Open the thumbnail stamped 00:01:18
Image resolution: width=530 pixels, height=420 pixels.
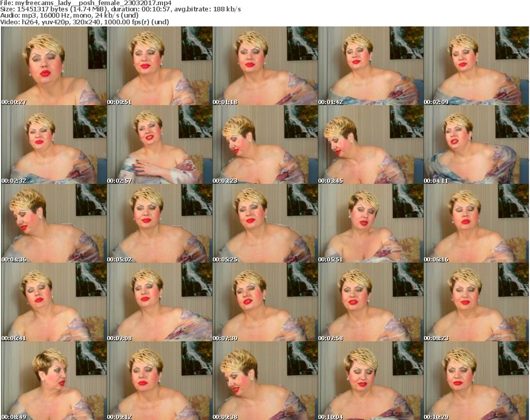tap(265, 66)
